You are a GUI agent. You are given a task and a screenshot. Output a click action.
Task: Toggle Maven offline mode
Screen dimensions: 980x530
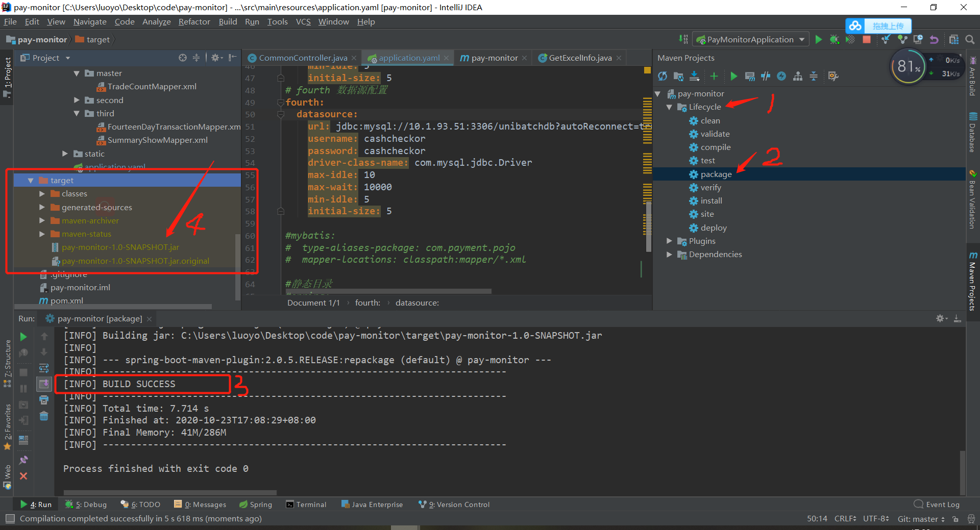click(x=766, y=77)
